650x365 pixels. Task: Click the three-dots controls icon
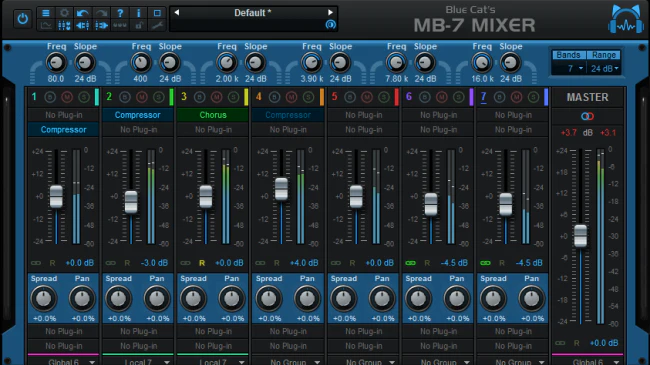point(120,26)
